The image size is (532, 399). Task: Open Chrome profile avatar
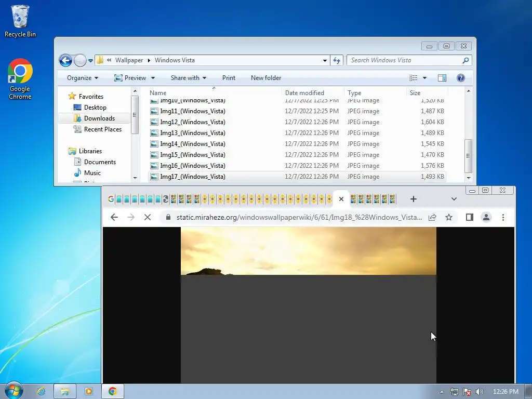[x=486, y=218]
